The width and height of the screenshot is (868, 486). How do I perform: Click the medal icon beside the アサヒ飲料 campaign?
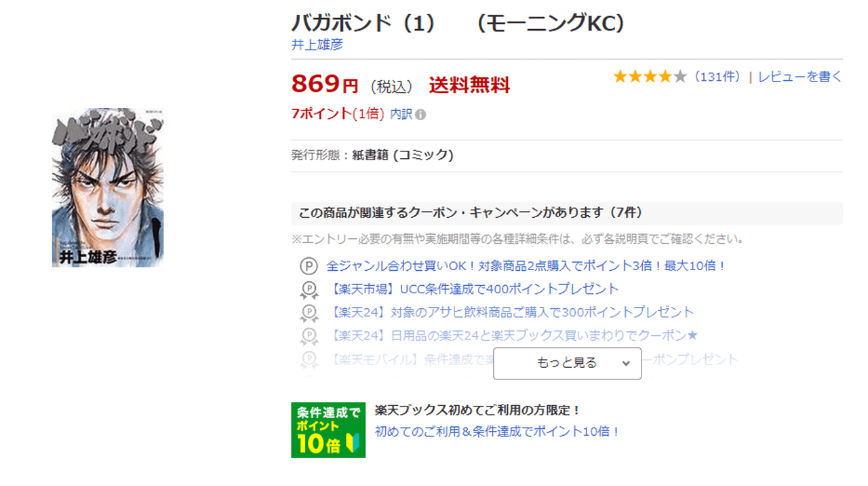click(309, 313)
